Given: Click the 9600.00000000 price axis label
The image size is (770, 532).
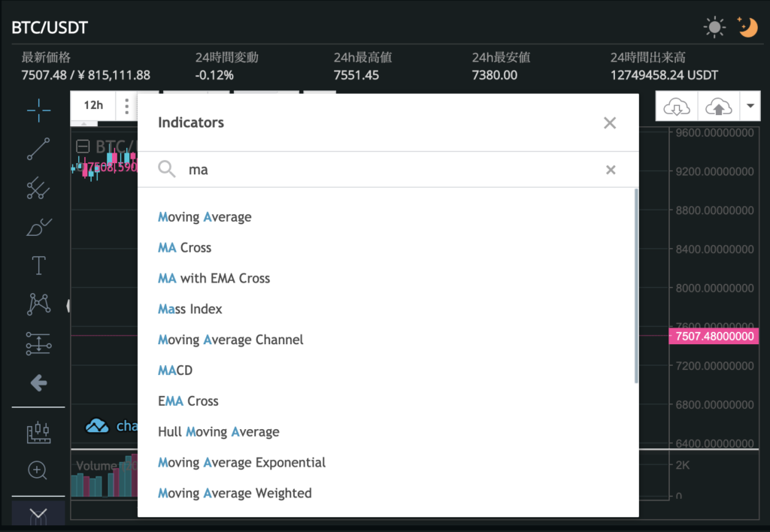Looking at the screenshot, I should [x=714, y=132].
